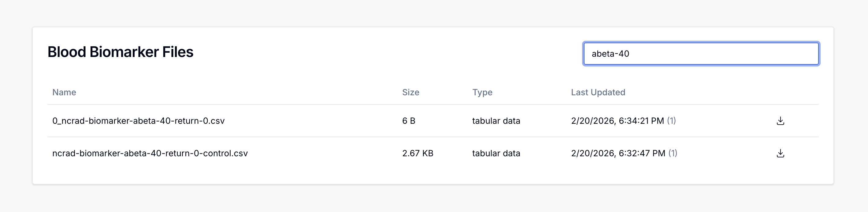Click tabular data type in the 6 B row
The image size is (868, 212).
click(496, 121)
